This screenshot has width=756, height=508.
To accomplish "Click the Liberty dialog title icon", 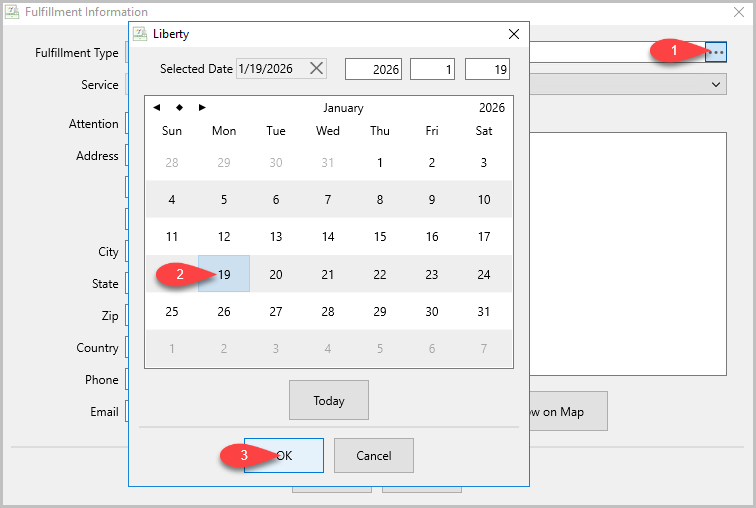I will point(140,34).
